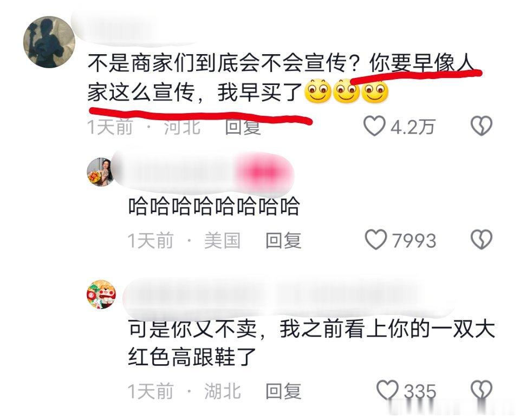The height and width of the screenshot is (420, 520).
Task: Click the 7993 like count
Action: click(414, 241)
